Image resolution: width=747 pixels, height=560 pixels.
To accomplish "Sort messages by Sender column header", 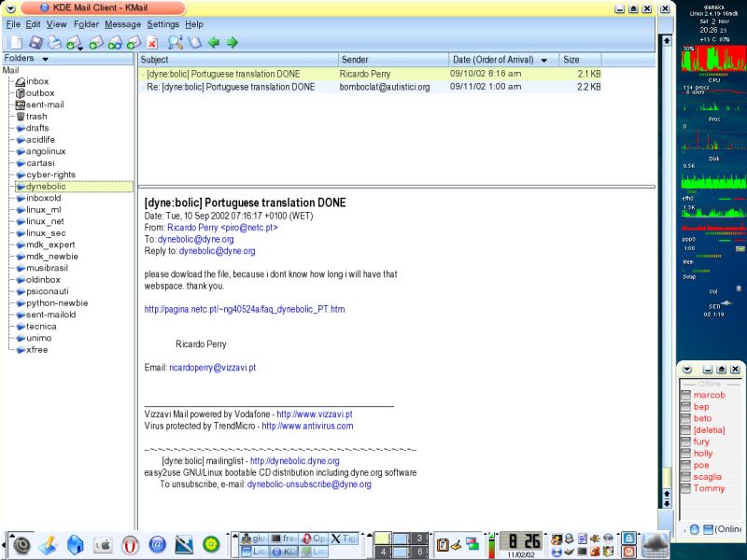I will tap(393, 60).
